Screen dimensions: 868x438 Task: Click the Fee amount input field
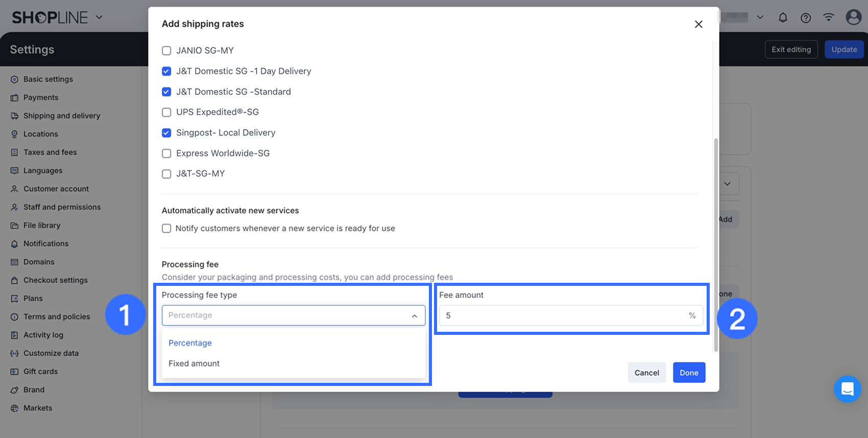pyautogui.click(x=571, y=315)
